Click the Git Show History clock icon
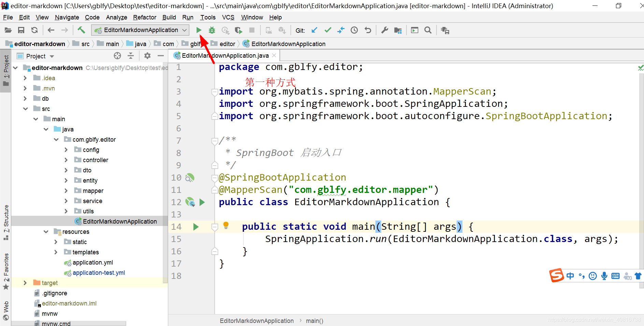The image size is (644, 326). click(x=354, y=30)
